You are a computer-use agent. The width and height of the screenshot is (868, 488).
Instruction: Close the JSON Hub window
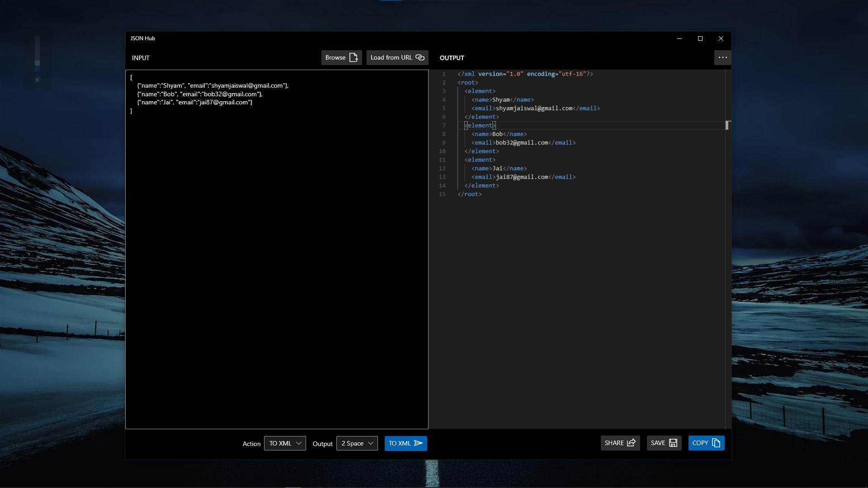(x=721, y=38)
